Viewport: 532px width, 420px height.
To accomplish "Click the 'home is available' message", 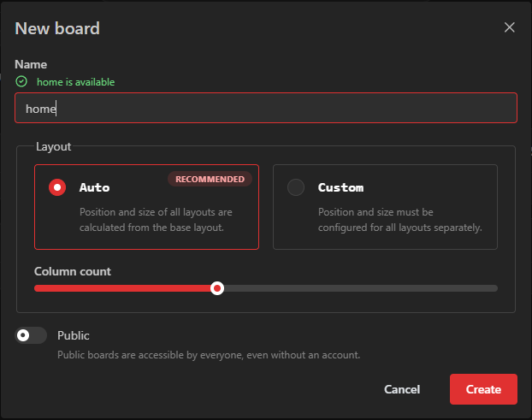I will 75,82.
